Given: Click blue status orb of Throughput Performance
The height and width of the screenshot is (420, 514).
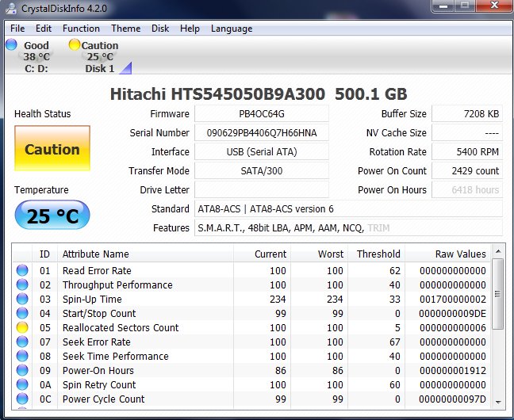Looking at the screenshot, I should click(x=22, y=284).
